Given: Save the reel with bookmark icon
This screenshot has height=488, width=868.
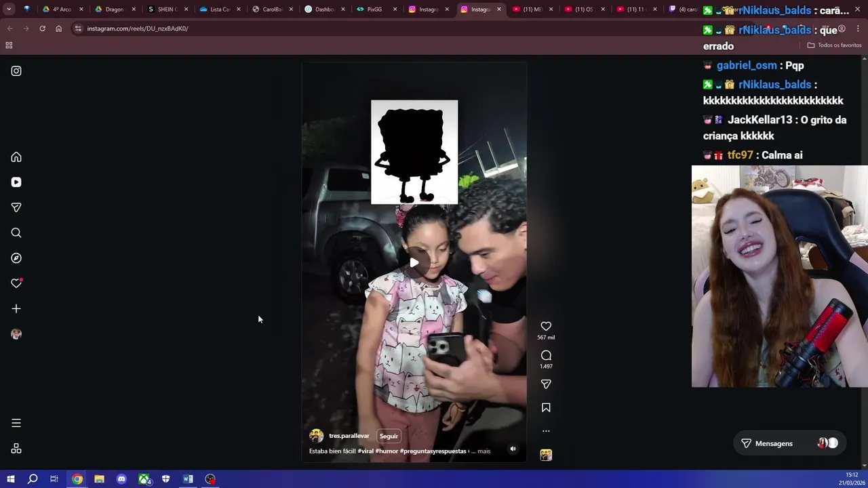Looking at the screenshot, I should point(546,407).
